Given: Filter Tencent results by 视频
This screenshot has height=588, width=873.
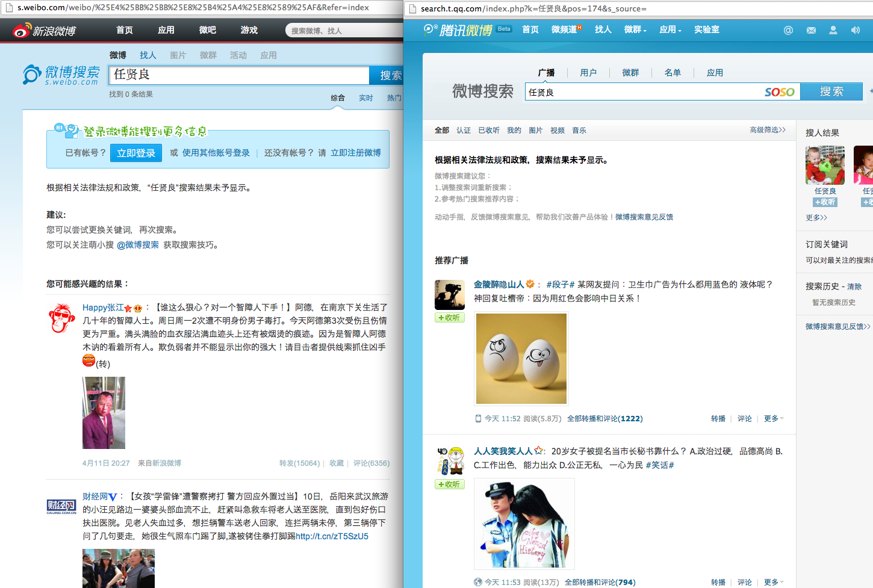Looking at the screenshot, I should 558,131.
